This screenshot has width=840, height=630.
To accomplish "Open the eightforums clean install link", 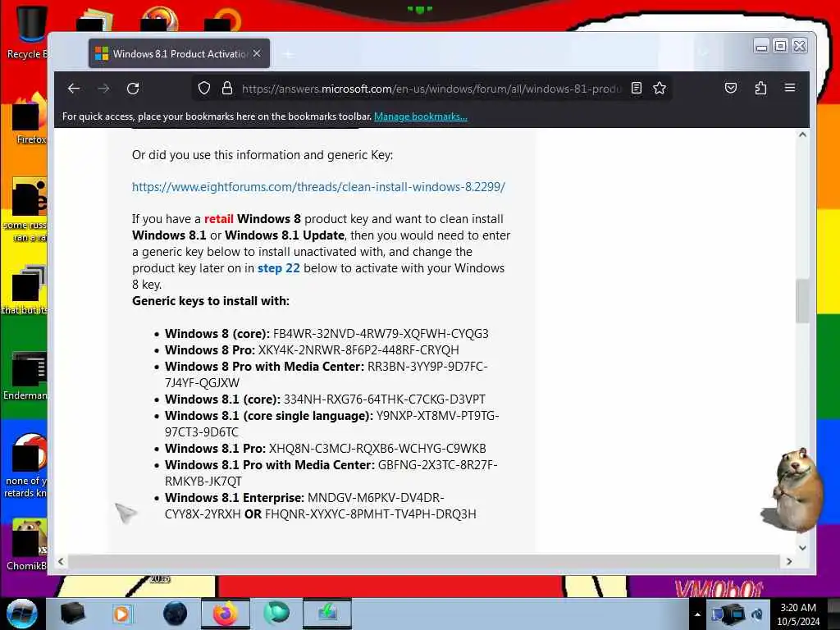I will pos(319,187).
